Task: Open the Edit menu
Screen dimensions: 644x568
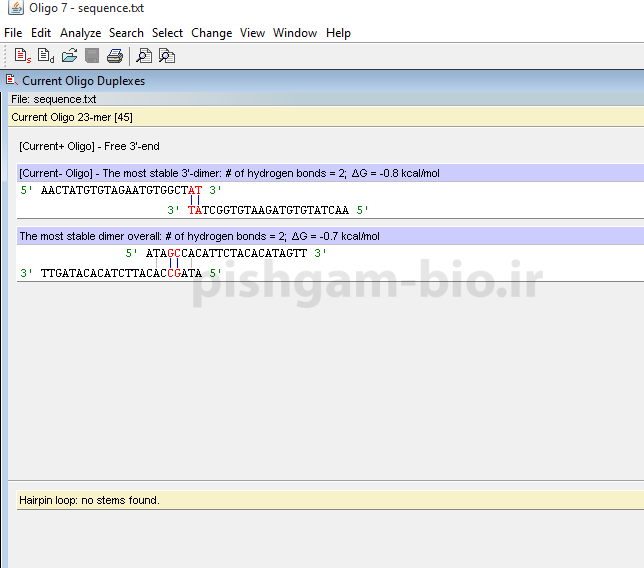Action: coord(41,33)
